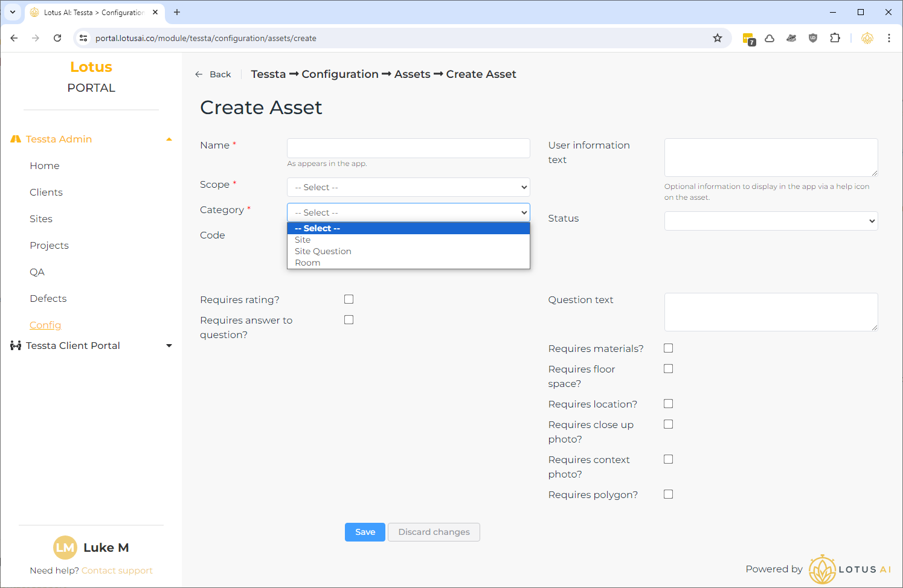Click the Save button
This screenshot has height=588, width=903.
pos(365,532)
